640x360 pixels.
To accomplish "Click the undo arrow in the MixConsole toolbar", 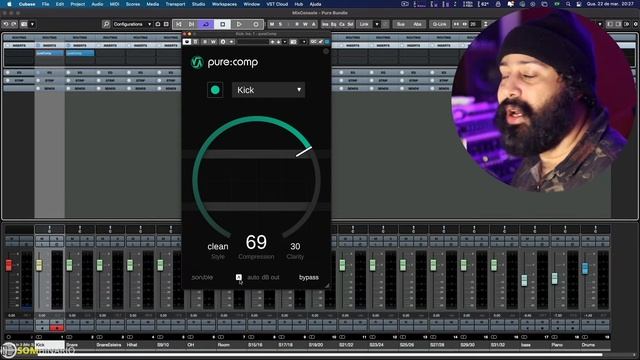I will [6, 24].
